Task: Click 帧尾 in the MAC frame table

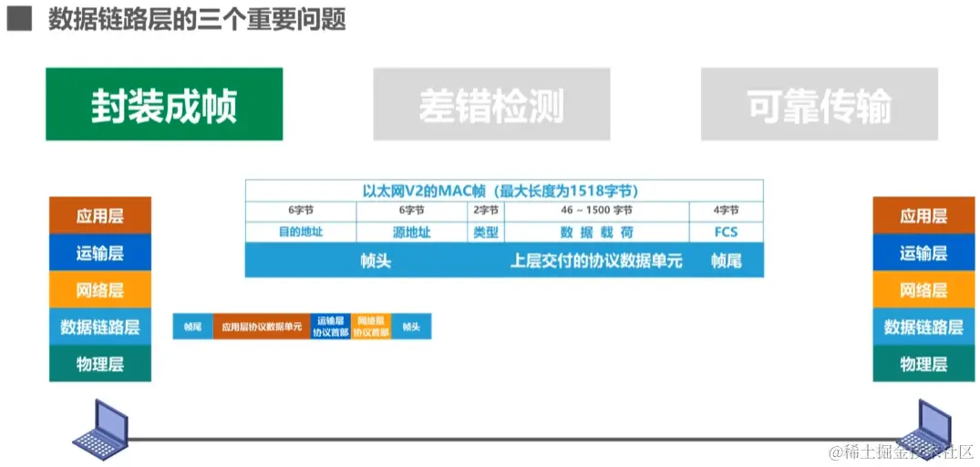Action: 727,261
